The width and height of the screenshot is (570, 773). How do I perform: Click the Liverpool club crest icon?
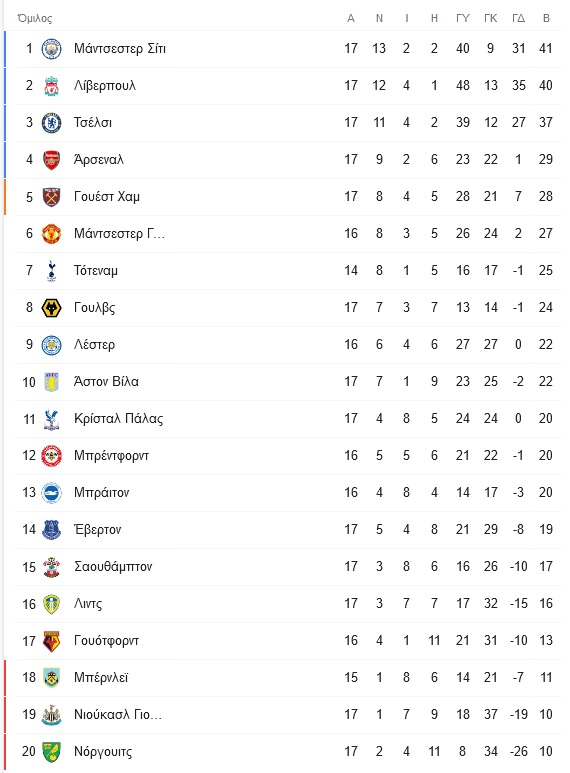coord(51,86)
